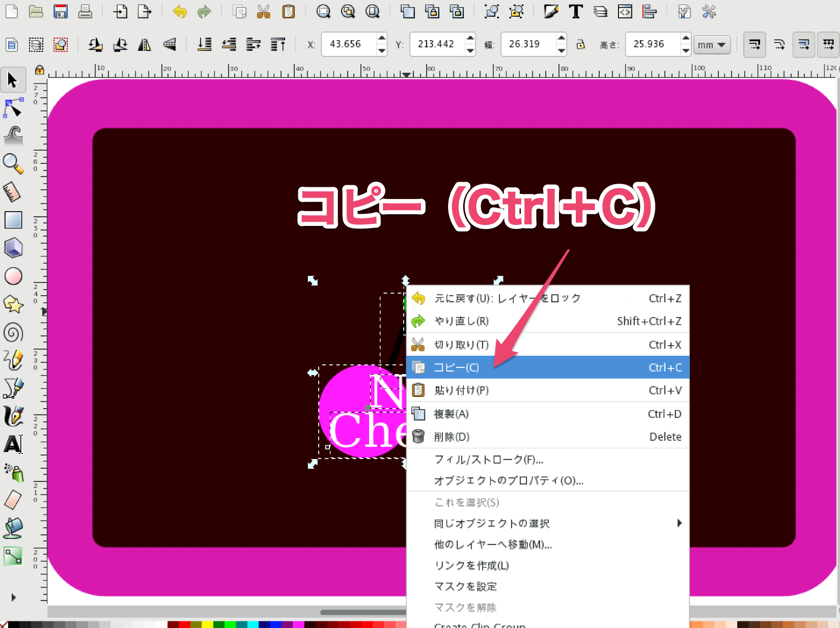
Task: Select the star tool
Action: (14, 305)
